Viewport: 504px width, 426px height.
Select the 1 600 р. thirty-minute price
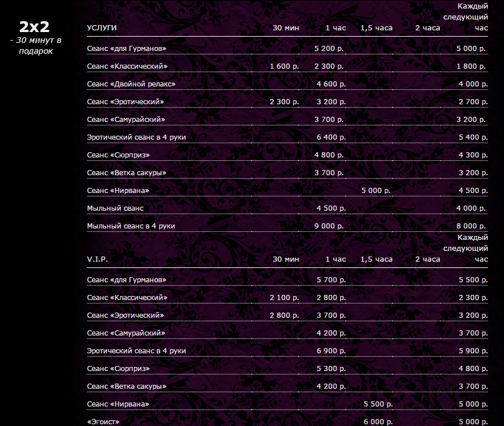[285, 66]
